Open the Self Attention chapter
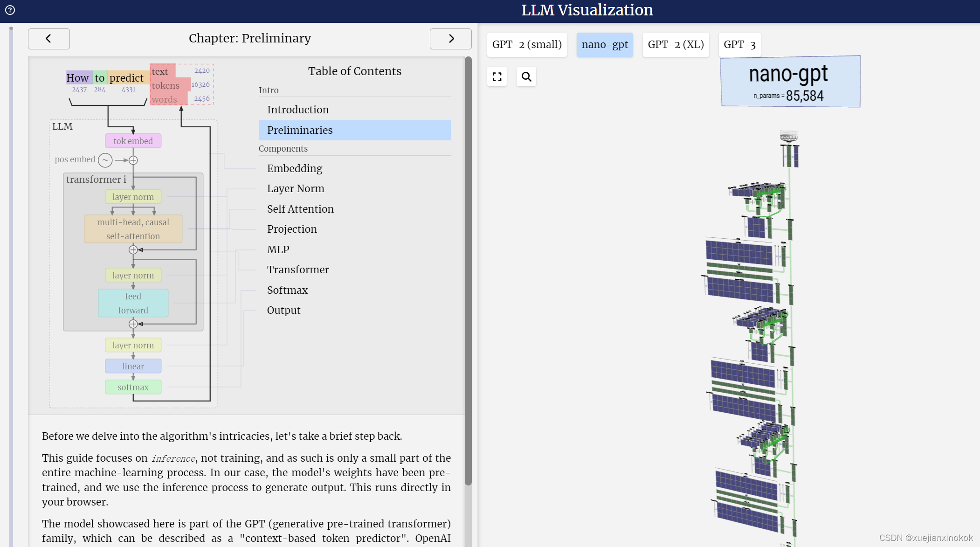 300,209
